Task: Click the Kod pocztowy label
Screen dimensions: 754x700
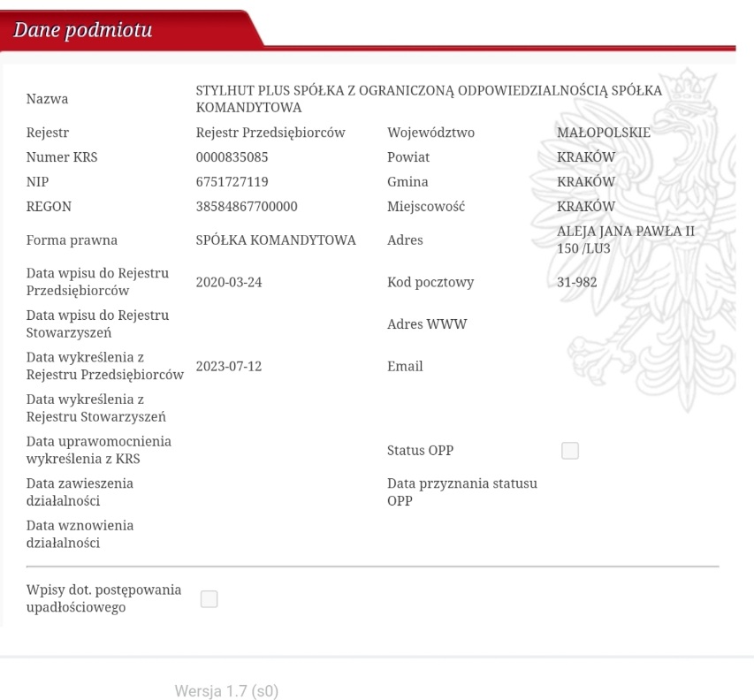Action: 430,282
